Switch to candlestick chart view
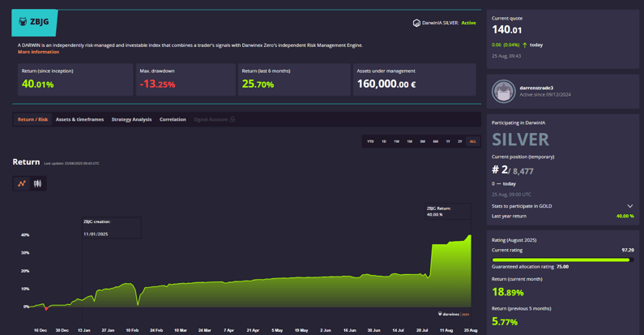This screenshot has height=335, width=644. 37,183
